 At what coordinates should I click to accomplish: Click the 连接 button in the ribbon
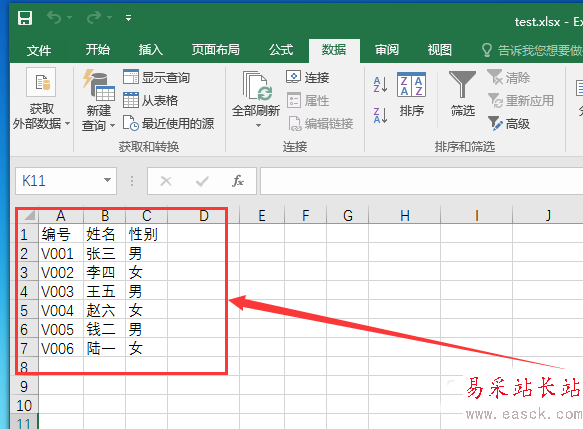coord(307,77)
